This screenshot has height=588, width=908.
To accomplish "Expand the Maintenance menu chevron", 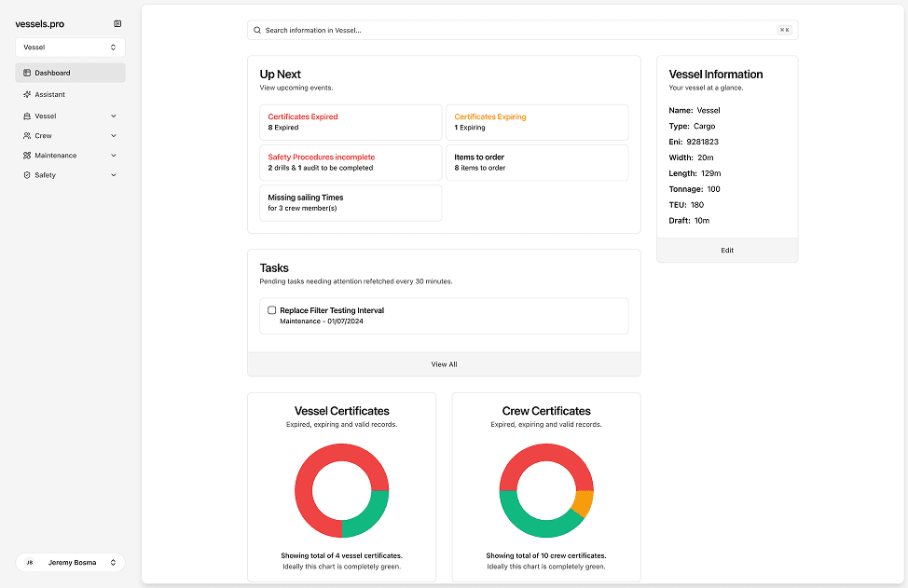I will tap(114, 156).
